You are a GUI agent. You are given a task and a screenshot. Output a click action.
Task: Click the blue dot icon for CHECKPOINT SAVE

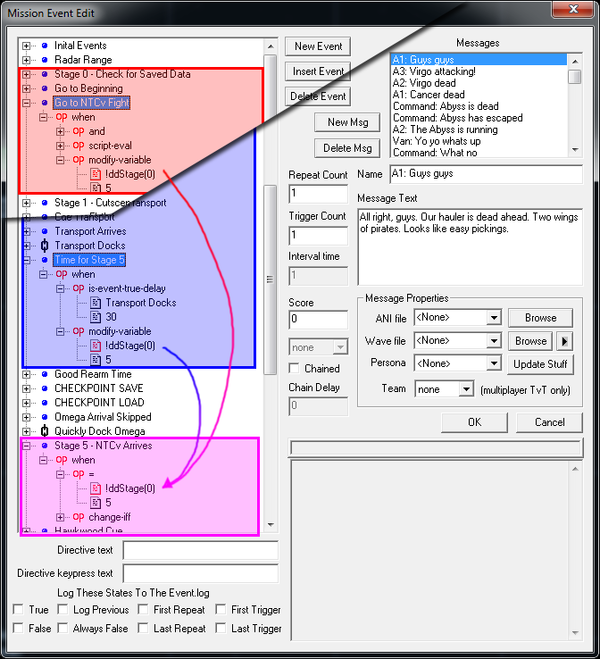coord(44,388)
